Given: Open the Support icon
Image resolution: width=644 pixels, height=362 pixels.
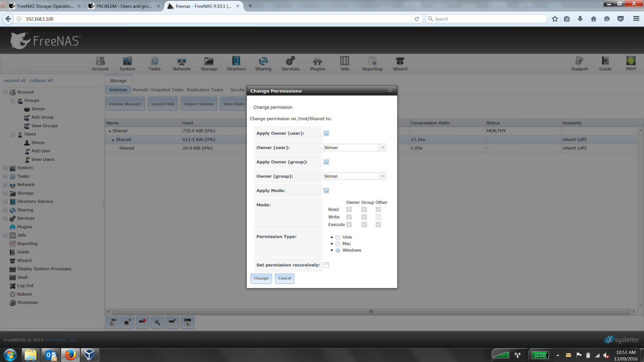Looking at the screenshot, I should [580, 64].
